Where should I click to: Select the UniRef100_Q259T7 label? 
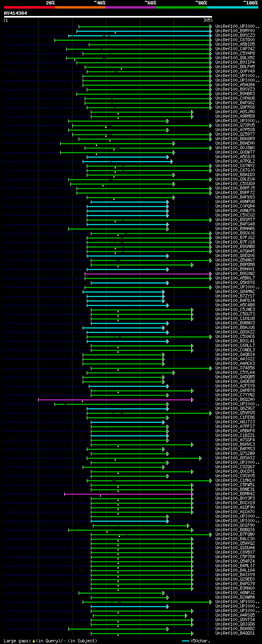coord(235,134)
